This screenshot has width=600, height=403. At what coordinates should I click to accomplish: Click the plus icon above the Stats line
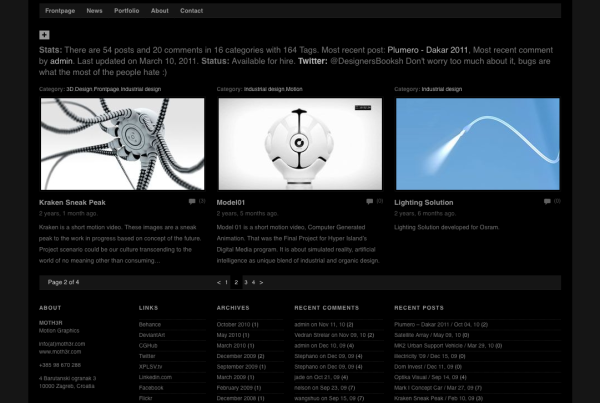pos(44,35)
